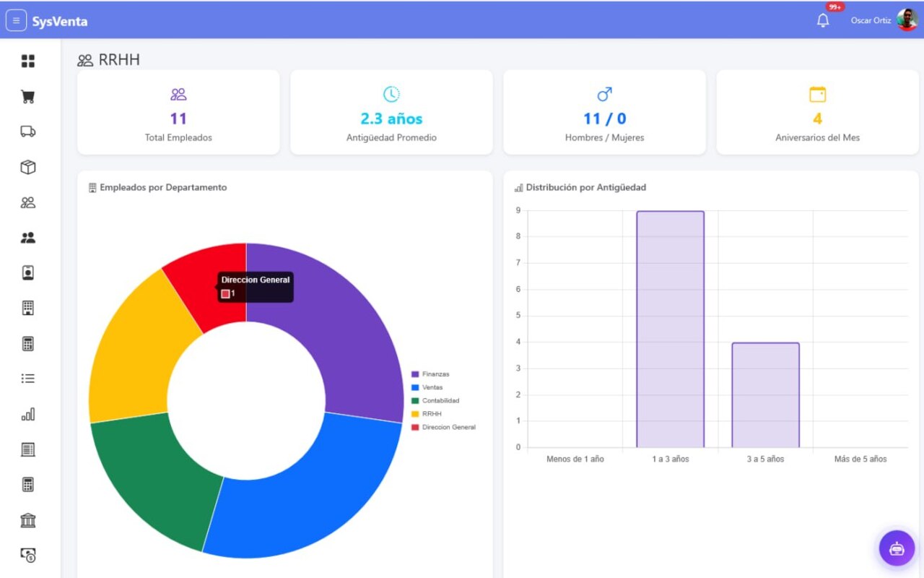Screen dimensions: 924x578
Task: Select the Total Empleados summary card
Action: (x=178, y=112)
